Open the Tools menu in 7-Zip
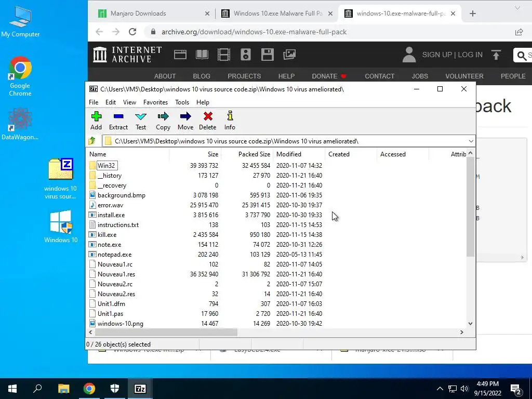Image resolution: width=532 pixels, height=399 pixels. (182, 102)
